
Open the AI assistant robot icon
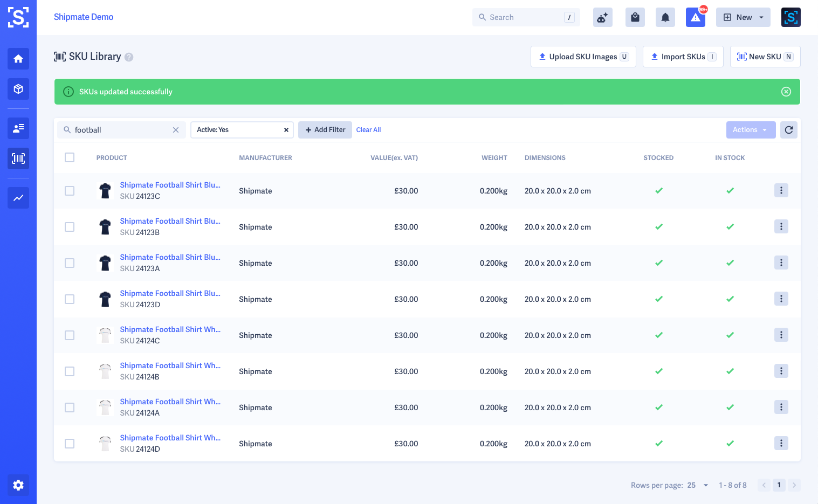click(603, 17)
